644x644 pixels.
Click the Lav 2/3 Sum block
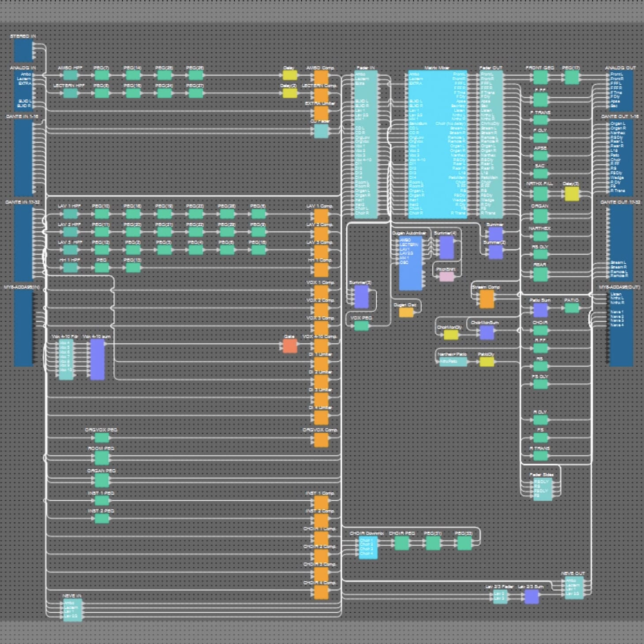point(531,597)
